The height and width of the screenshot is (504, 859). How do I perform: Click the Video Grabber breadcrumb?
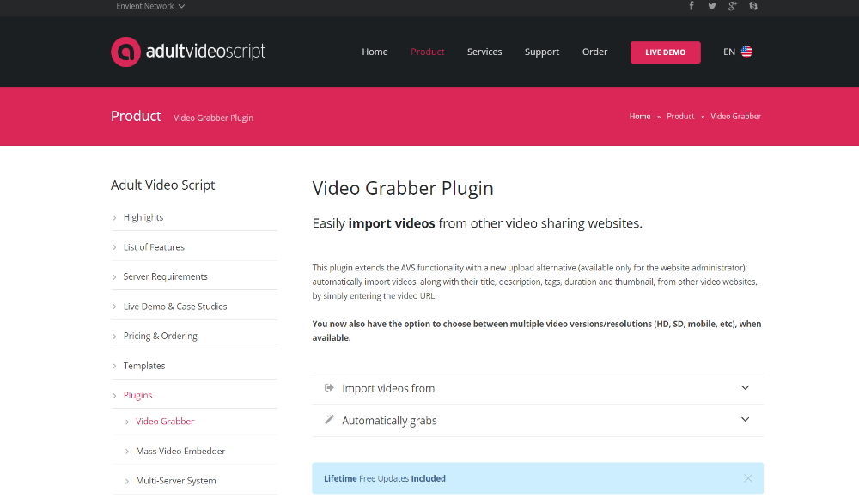pos(736,116)
